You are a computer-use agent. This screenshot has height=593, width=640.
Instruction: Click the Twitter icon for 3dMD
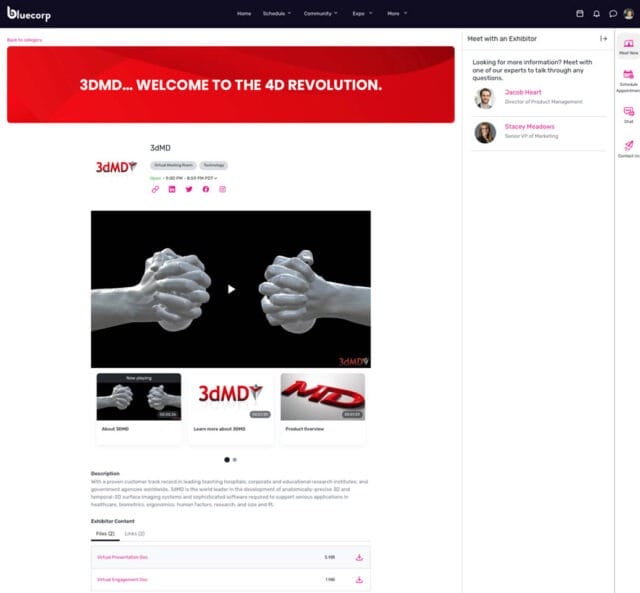189,189
